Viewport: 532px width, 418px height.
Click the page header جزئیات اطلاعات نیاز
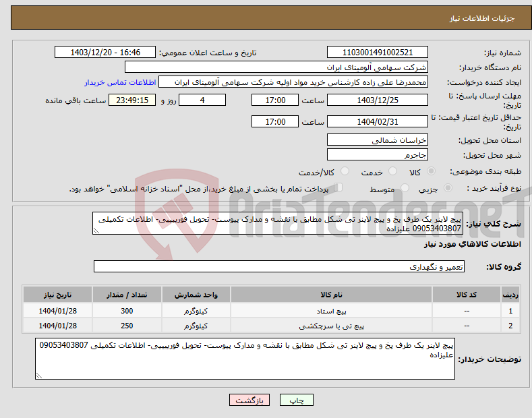482,18
